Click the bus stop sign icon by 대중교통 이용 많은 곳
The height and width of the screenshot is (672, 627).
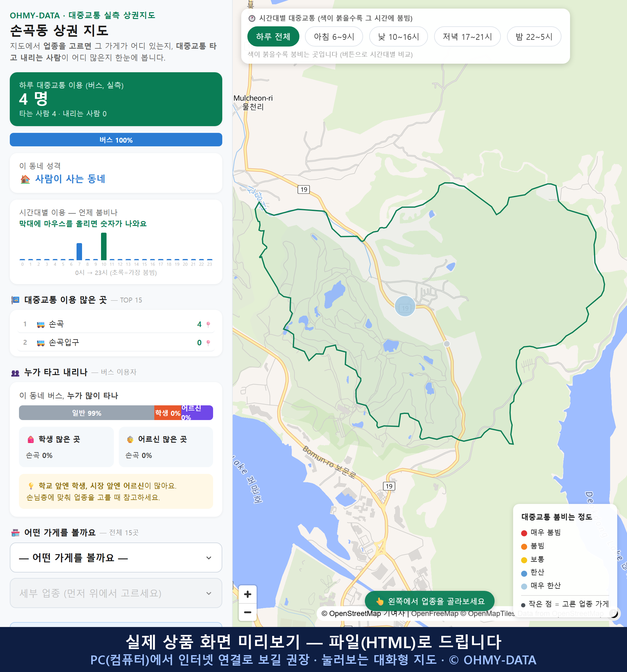tap(15, 300)
